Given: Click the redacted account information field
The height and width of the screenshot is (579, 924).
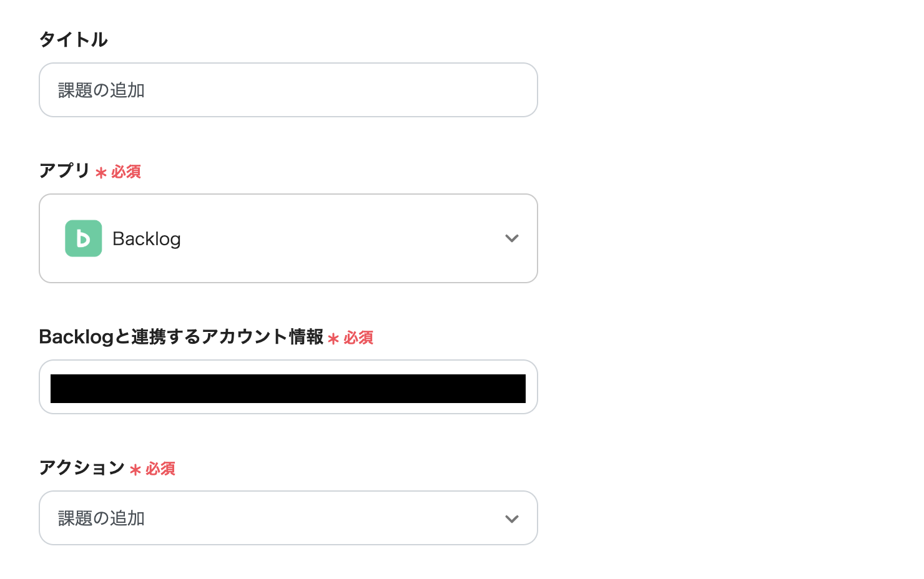Looking at the screenshot, I should tap(288, 388).
